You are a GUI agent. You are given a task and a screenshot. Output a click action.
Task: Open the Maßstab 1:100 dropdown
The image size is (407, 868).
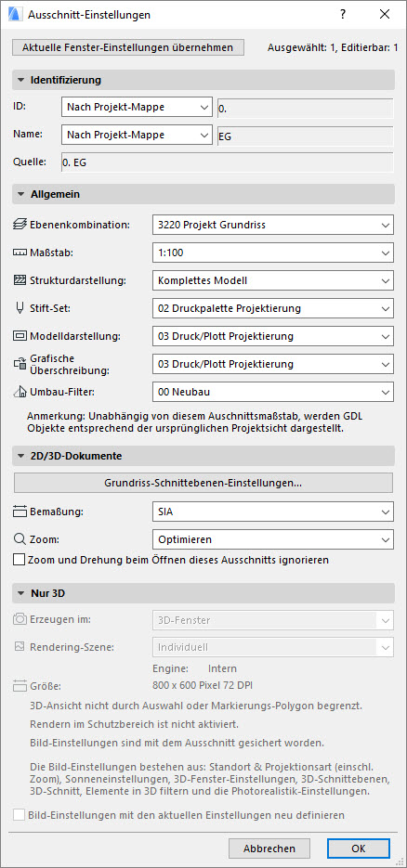pyautogui.click(x=272, y=253)
